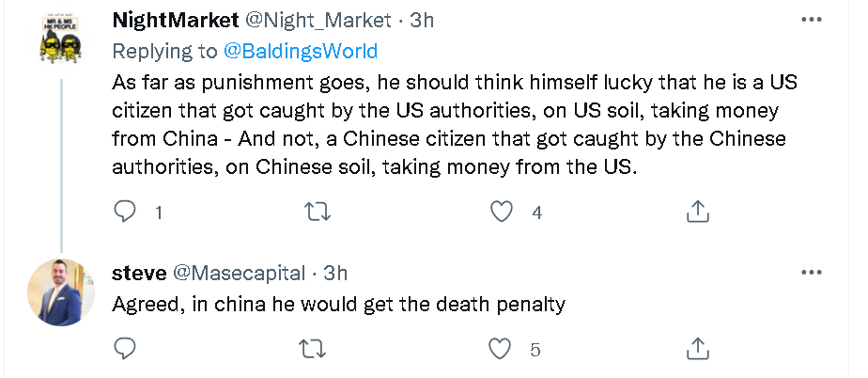Open more options on NightMarket's tweet
Screen dimensions: 868x378
[x=812, y=20]
